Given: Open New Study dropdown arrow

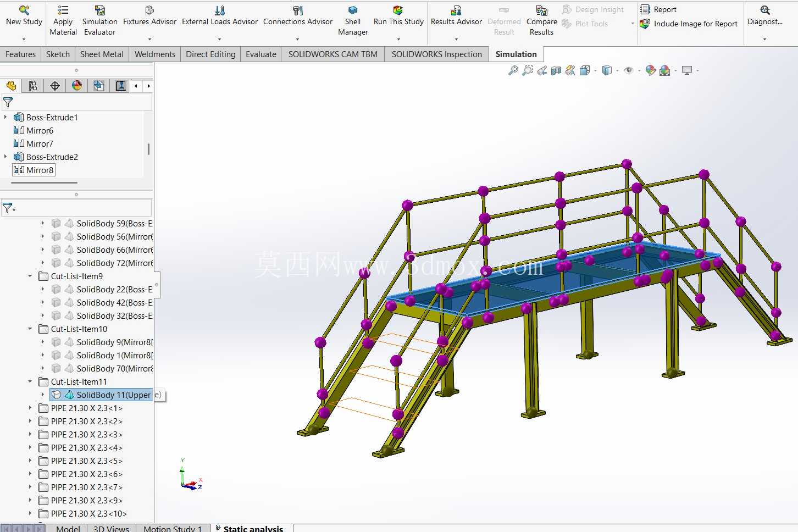Looking at the screenshot, I should click(24, 39).
